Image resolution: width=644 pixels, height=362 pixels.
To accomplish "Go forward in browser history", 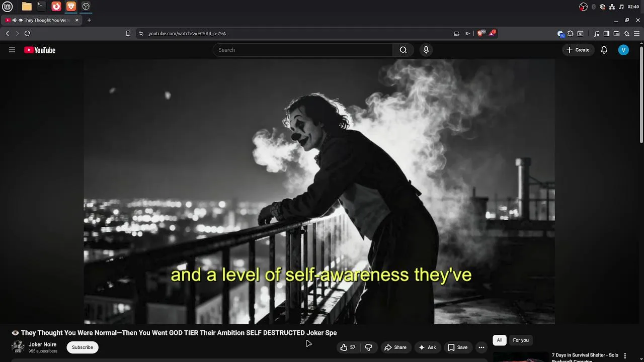I will coord(17,33).
